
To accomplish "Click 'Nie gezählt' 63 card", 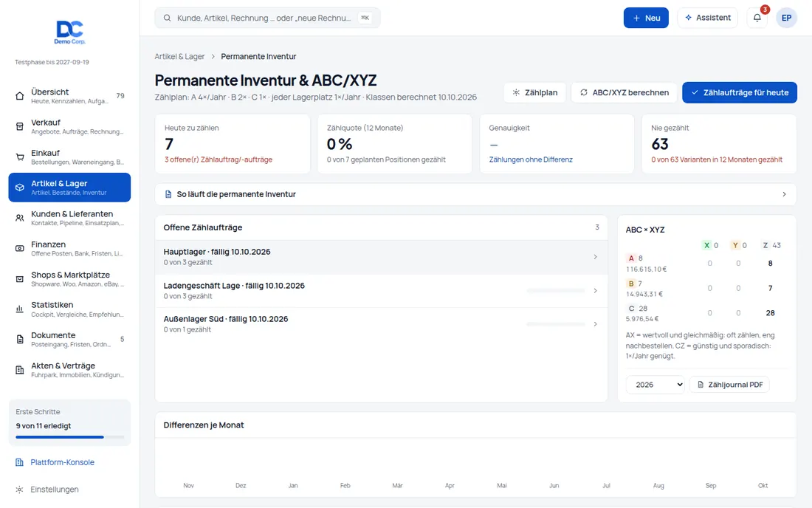I will coord(719,144).
